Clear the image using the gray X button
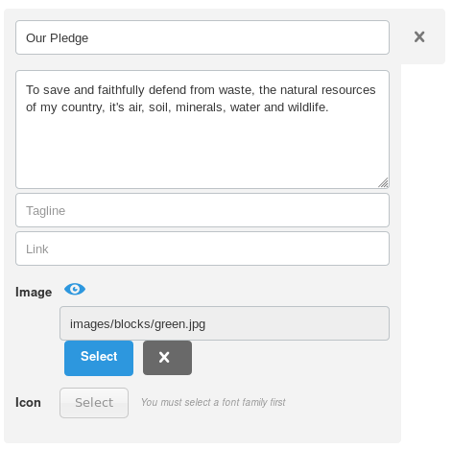The width and height of the screenshot is (476, 449). (x=167, y=358)
